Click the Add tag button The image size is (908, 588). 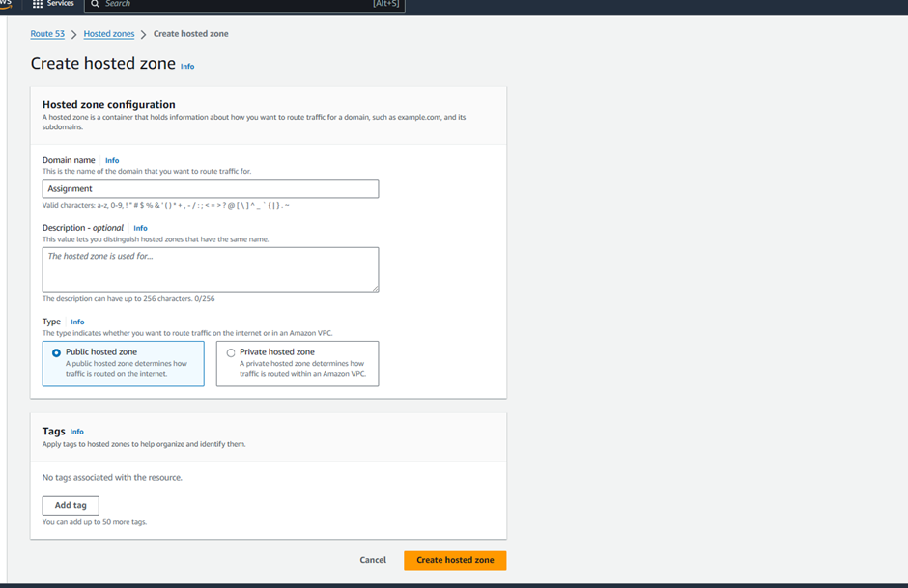pyautogui.click(x=71, y=505)
